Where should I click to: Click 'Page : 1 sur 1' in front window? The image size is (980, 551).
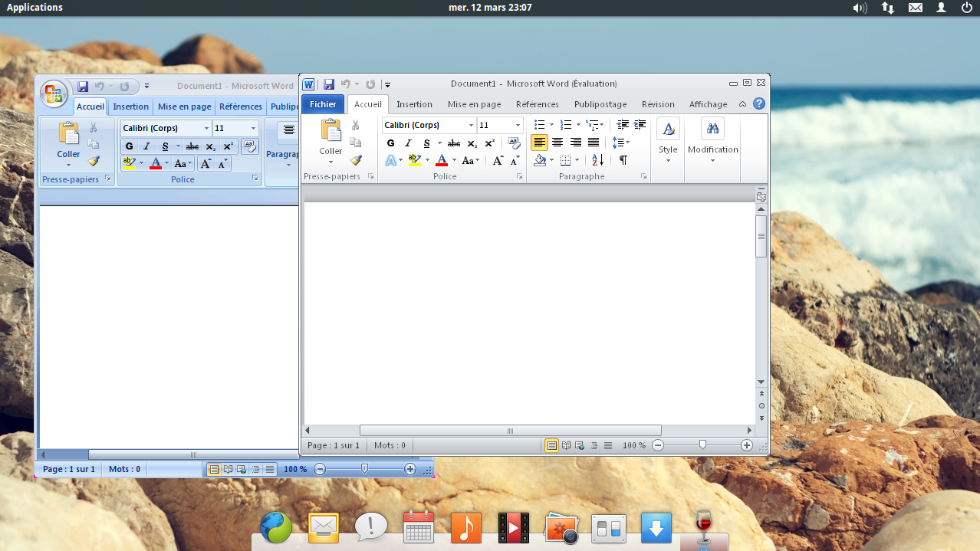[334, 445]
